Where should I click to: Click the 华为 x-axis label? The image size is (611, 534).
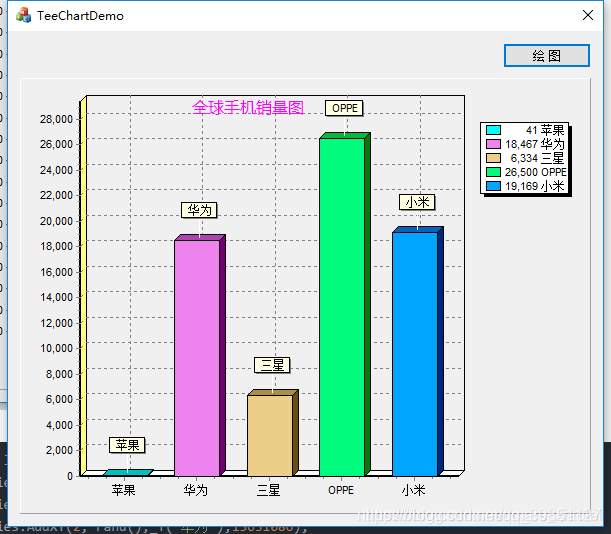click(196, 490)
